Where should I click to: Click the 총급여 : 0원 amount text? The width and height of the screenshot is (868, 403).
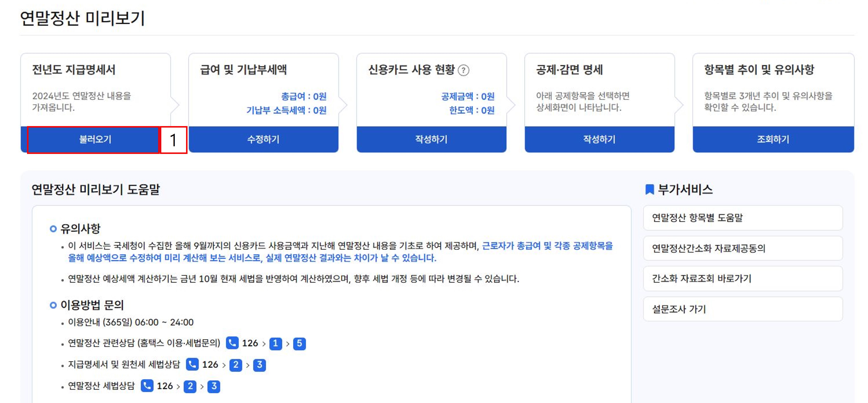point(304,97)
